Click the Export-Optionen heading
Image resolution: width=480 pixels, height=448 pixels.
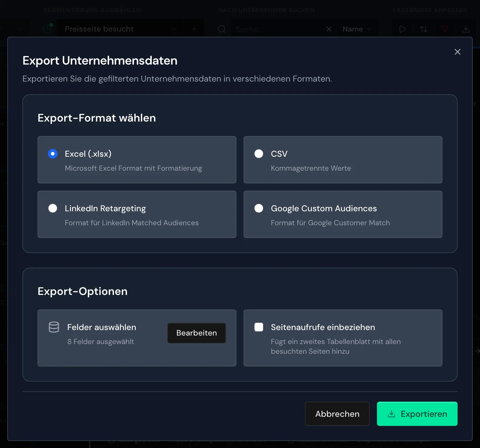82,291
